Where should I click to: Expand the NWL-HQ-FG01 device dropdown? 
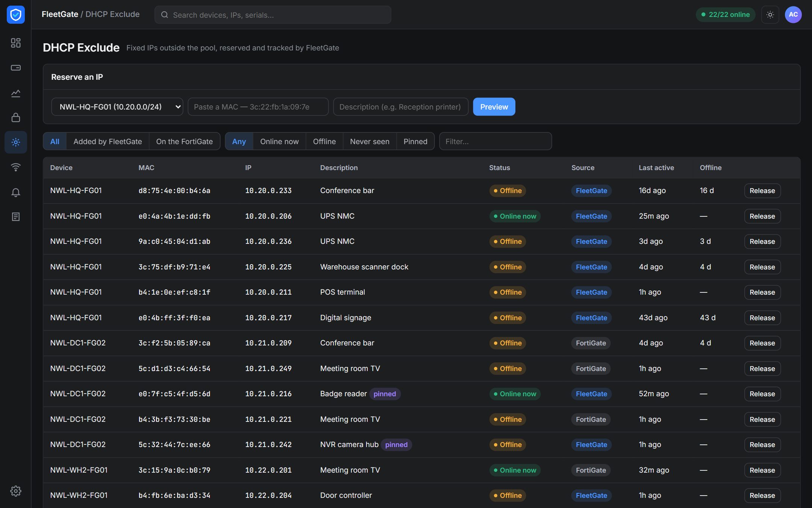click(117, 107)
